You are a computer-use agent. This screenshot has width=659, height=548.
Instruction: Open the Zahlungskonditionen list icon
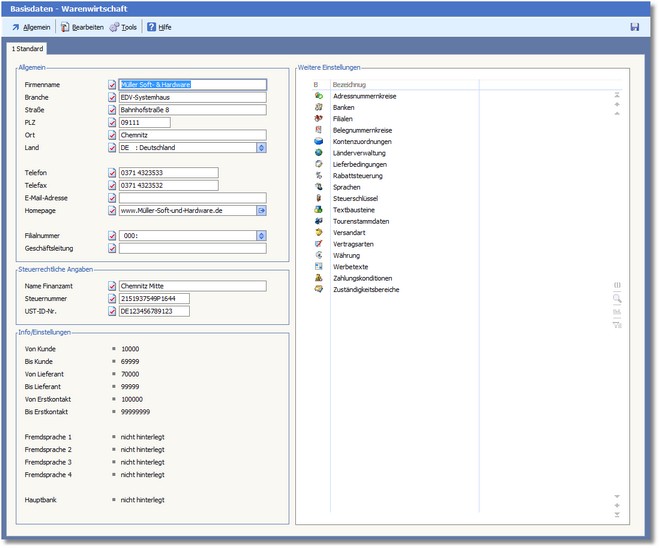click(x=318, y=278)
